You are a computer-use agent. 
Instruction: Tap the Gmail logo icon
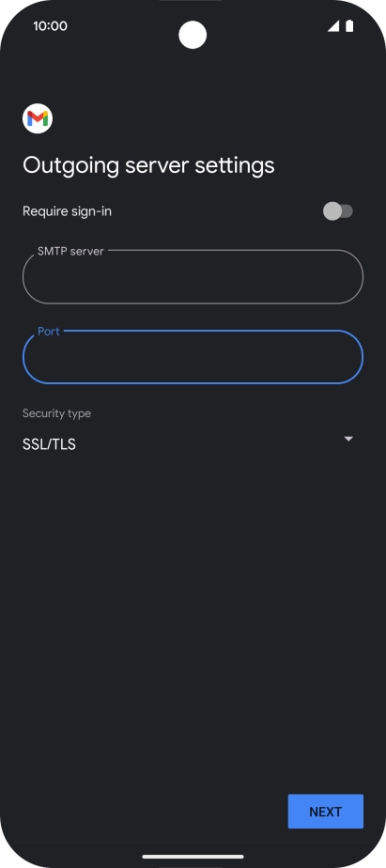[38, 118]
